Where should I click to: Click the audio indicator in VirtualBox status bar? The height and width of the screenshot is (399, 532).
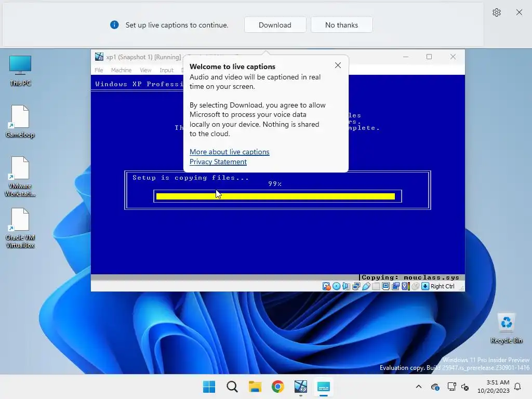(x=346, y=286)
